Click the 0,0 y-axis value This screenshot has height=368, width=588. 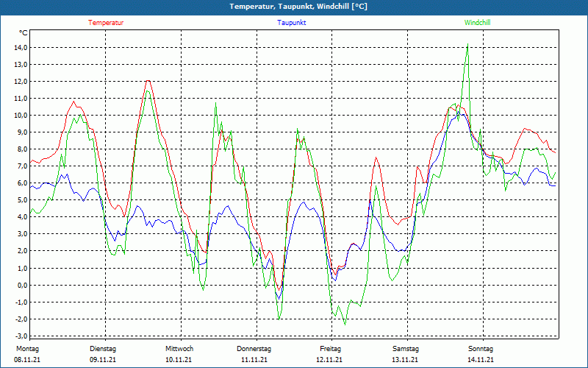[x=21, y=285]
